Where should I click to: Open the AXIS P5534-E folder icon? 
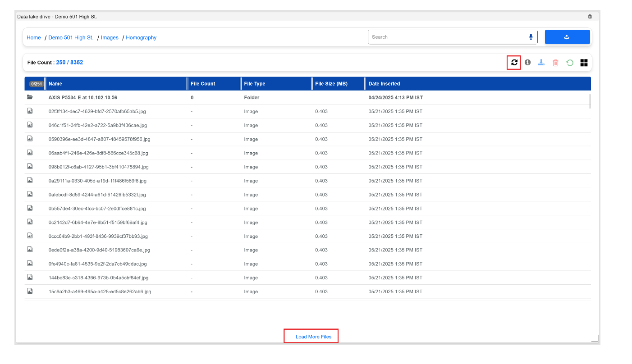pos(30,97)
